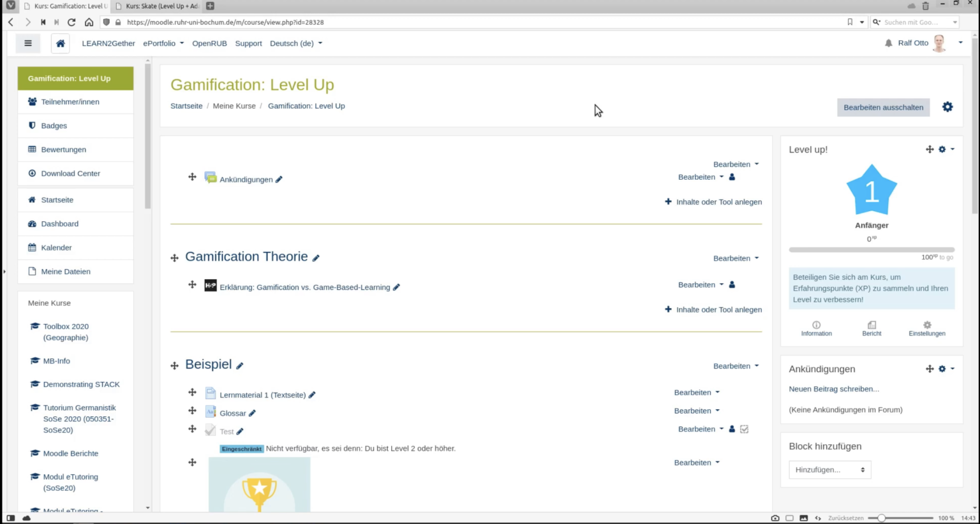Click the Bearbeiten ausschalten button

[883, 107]
